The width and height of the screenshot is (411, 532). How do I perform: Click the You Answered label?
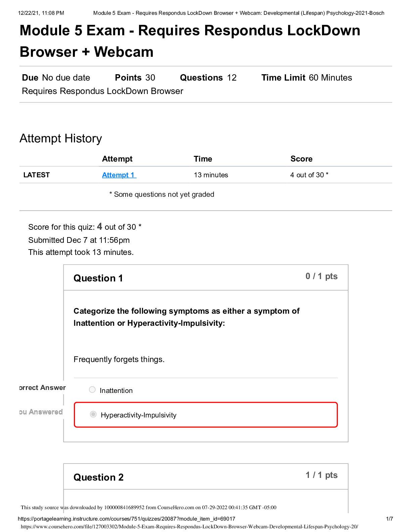pyautogui.click(x=41, y=412)
